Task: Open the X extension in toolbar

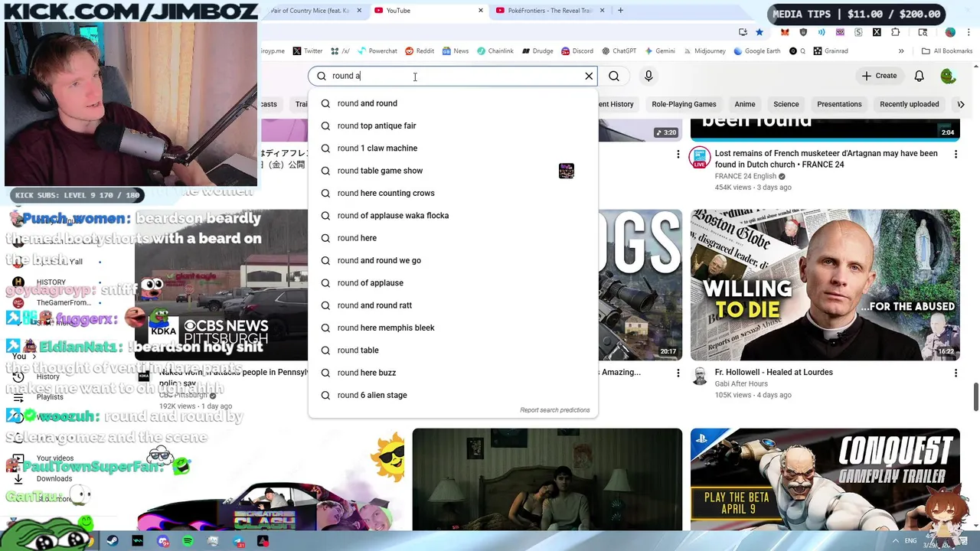Action: (x=877, y=32)
